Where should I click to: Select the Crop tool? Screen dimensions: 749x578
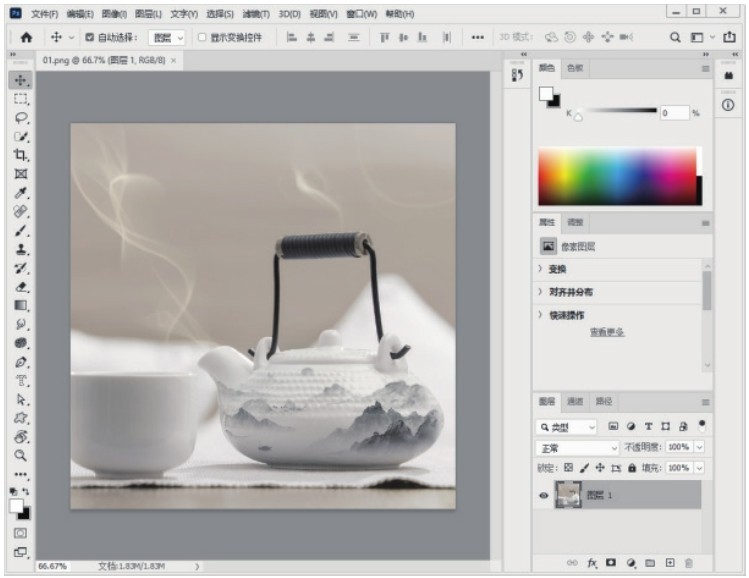[20, 155]
